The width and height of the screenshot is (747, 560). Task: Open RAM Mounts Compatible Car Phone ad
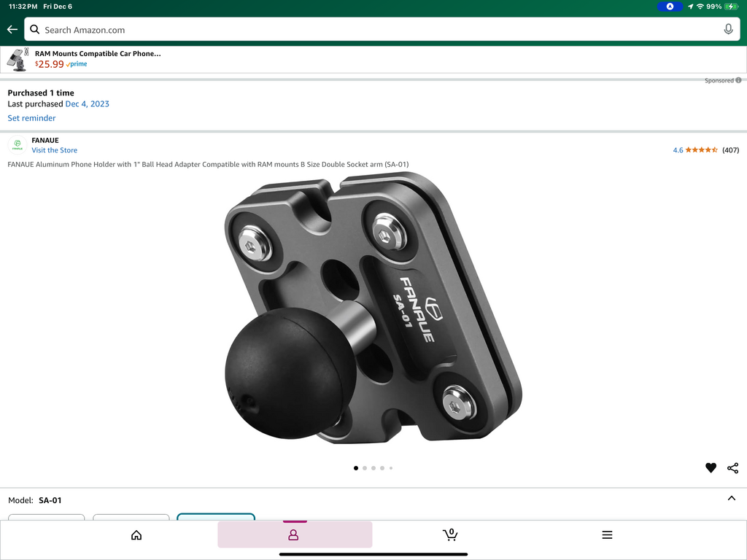click(98, 53)
